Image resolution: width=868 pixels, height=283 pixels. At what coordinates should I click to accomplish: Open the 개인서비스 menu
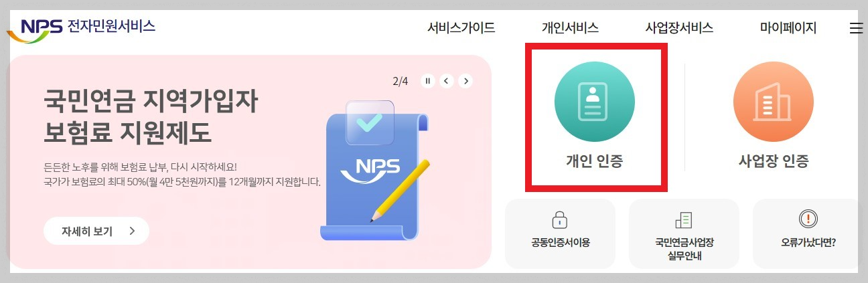click(570, 28)
